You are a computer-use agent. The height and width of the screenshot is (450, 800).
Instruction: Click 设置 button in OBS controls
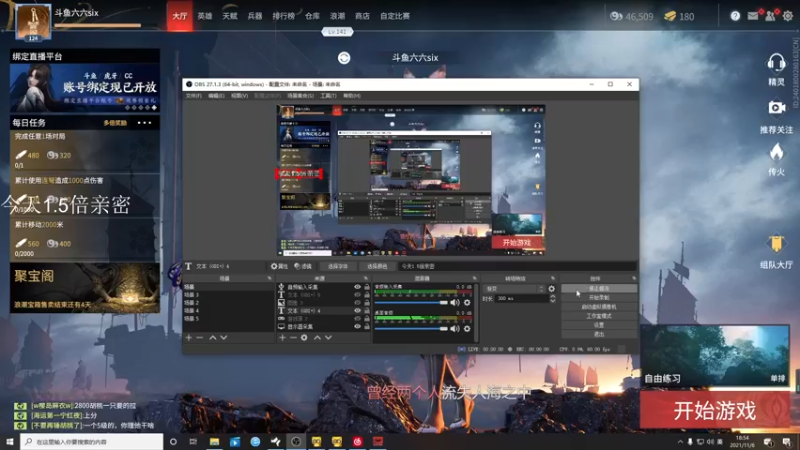point(599,325)
